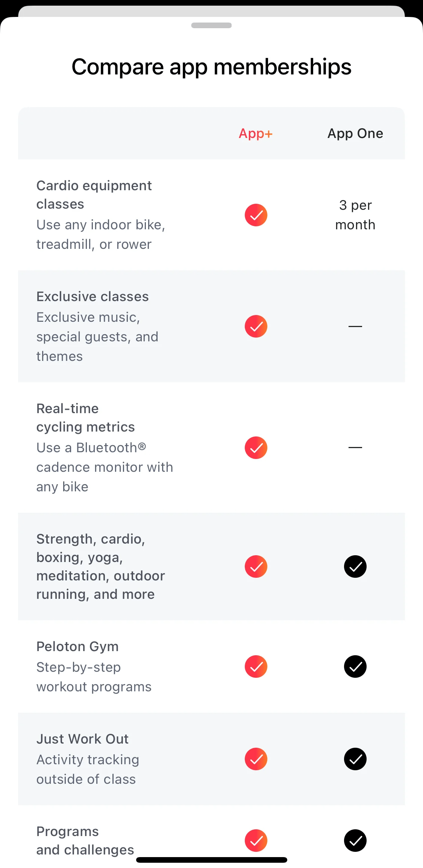The width and height of the screenshot is (423, 868).
Task: Tap the black check for Peloton Gym
Action: [355, 667]
